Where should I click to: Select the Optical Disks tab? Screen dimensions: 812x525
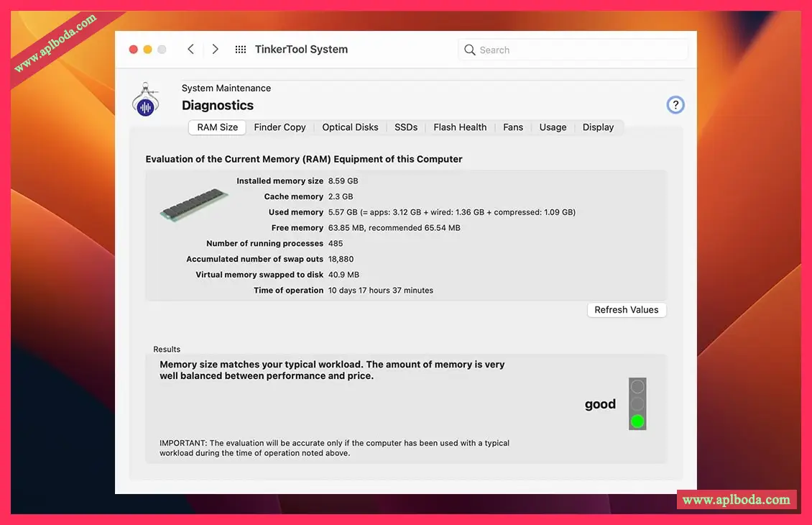pos(350,127)
